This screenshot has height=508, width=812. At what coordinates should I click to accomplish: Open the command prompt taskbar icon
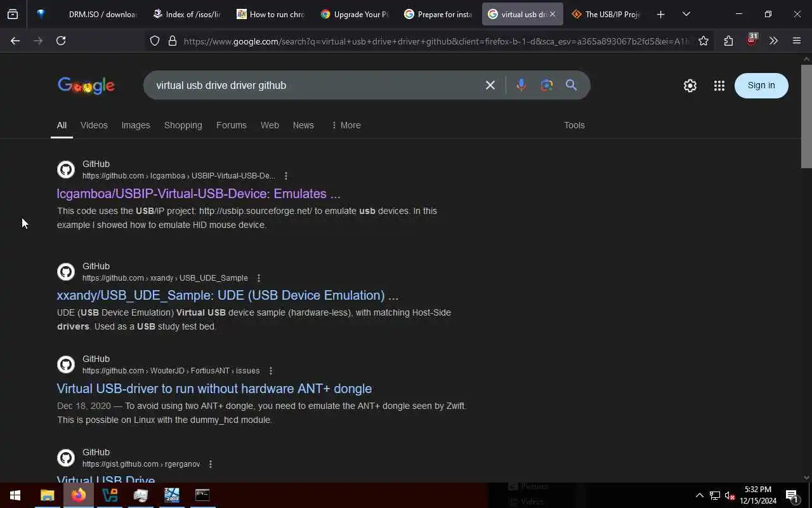(202, 495)
